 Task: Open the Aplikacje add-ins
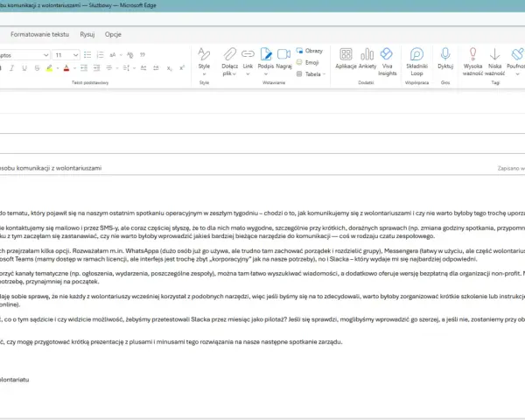tap(346, 59)
